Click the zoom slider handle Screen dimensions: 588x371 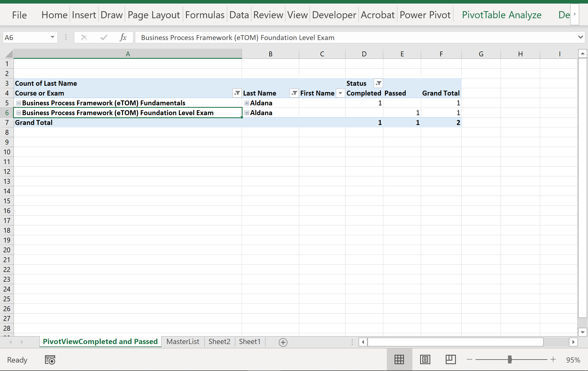(x=510, y=360)
